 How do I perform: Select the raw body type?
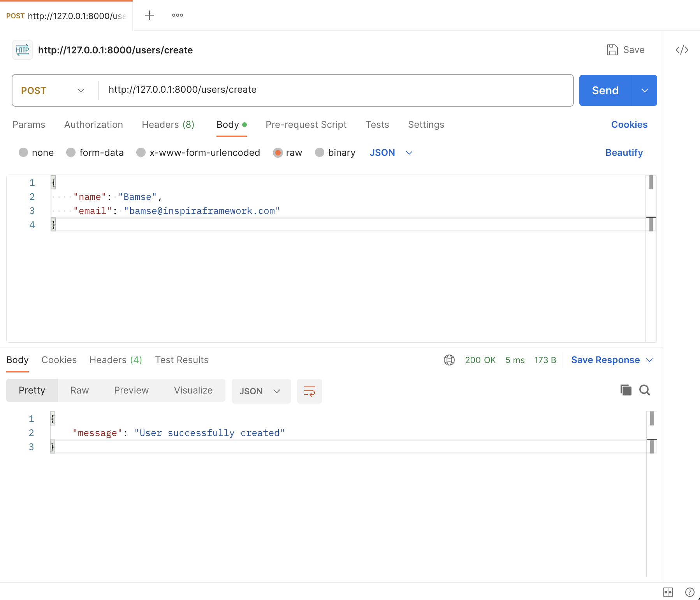point(278,152)
